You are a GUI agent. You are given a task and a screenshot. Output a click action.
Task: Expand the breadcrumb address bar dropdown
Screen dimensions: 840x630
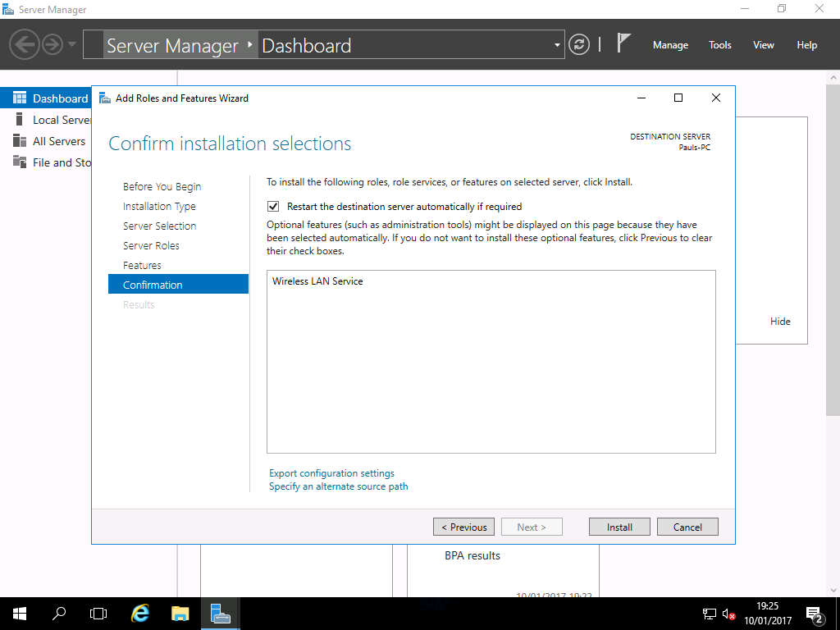pyautogui.click(x=557, y=45)
